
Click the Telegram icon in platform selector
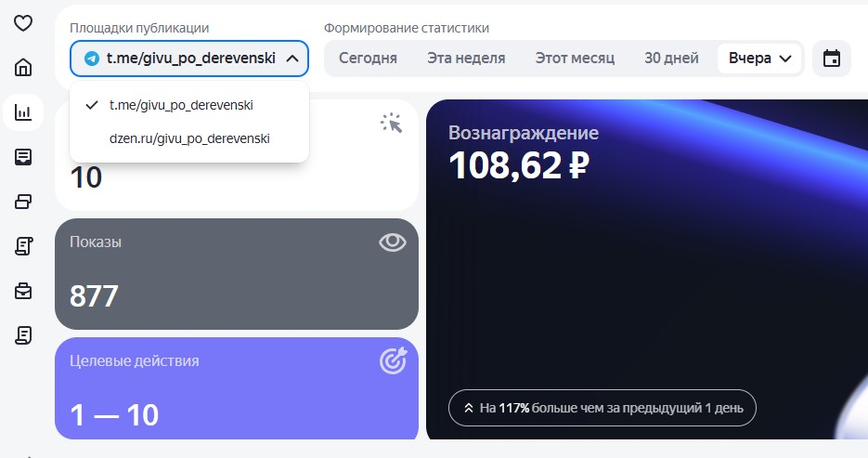click(x=91, y=59)
